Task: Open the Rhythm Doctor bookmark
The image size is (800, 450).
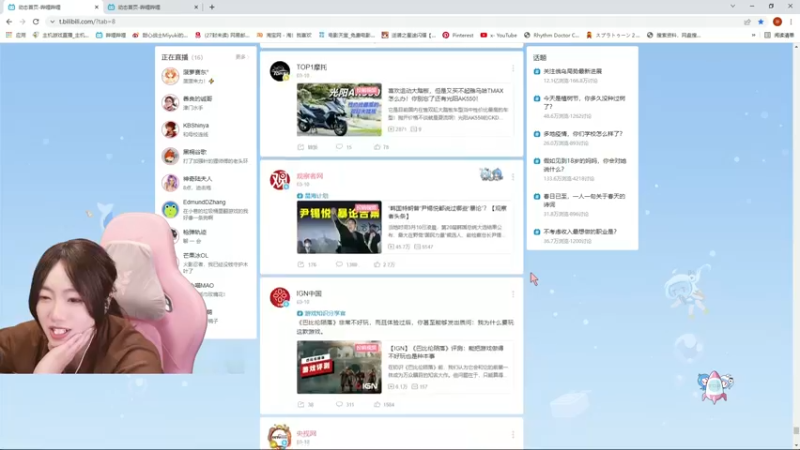Action: [552, 35]
